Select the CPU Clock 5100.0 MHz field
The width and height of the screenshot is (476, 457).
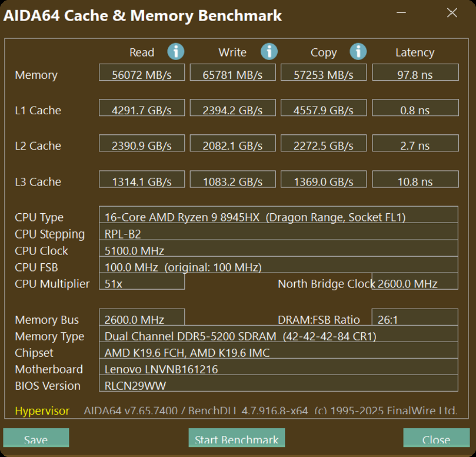278,249
